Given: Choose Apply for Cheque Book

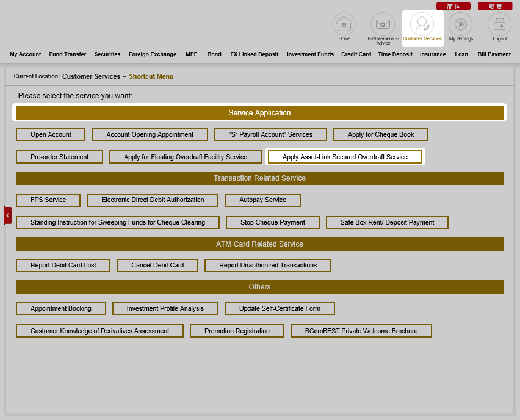Looking at the screenshot, I should [380, 135].
